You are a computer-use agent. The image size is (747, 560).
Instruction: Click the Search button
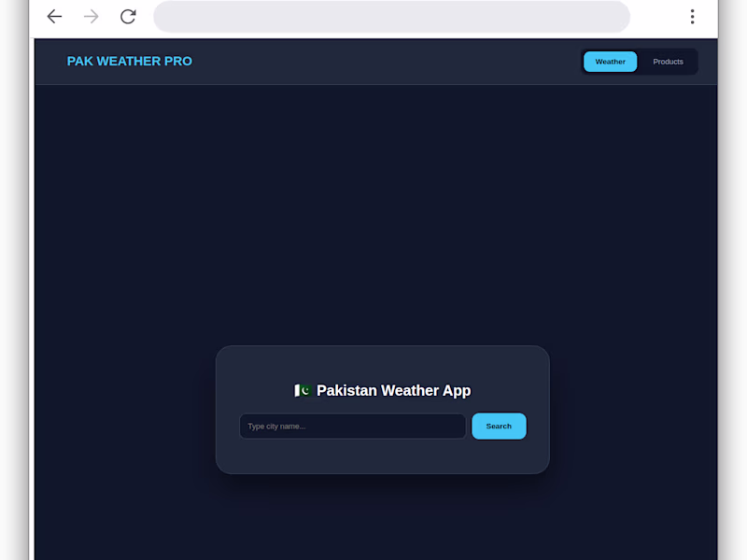[499, 426]
